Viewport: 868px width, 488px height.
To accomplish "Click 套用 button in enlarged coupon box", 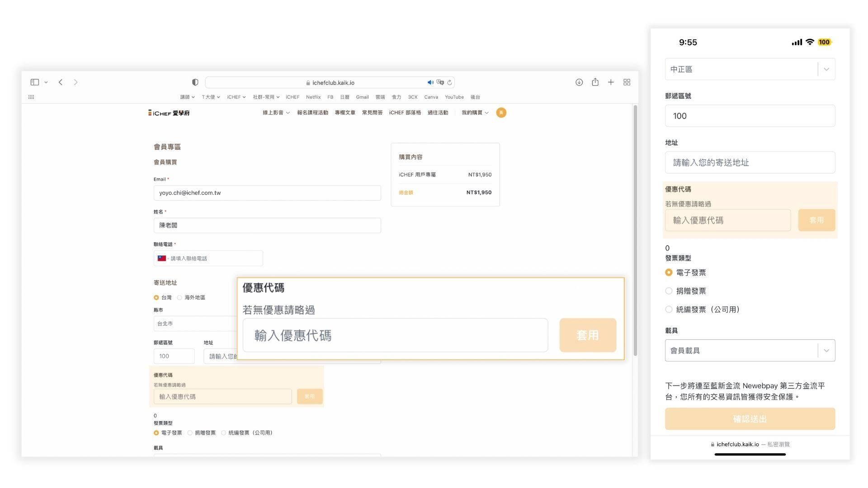I will [587, 335].
